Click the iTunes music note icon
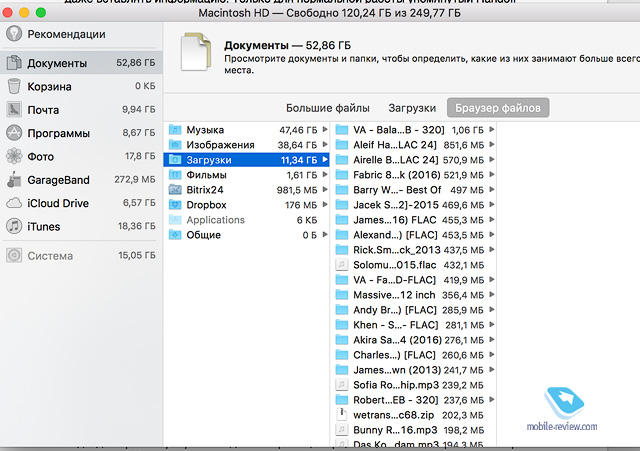The height and width of the screenshot is (451, 640). pos(14,226)
